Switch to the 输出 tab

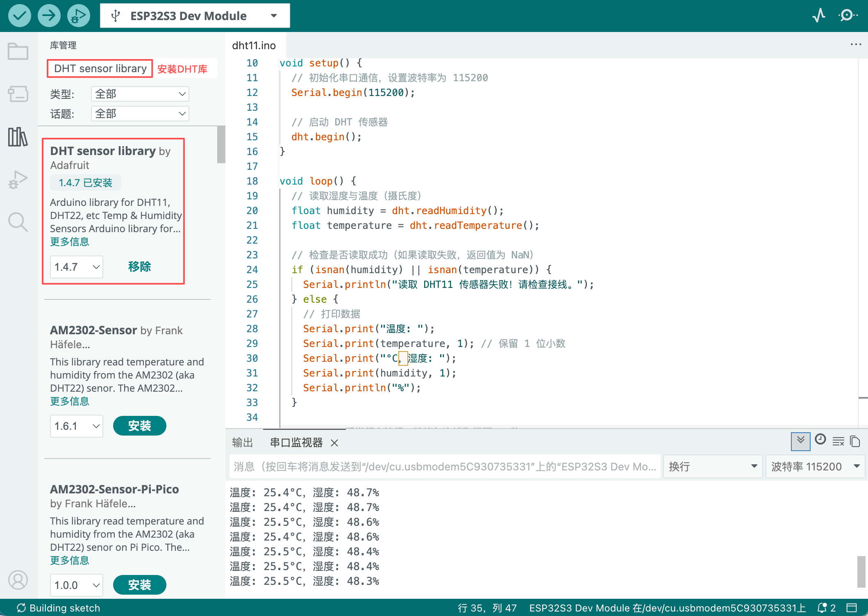click(x=243, y=443)
